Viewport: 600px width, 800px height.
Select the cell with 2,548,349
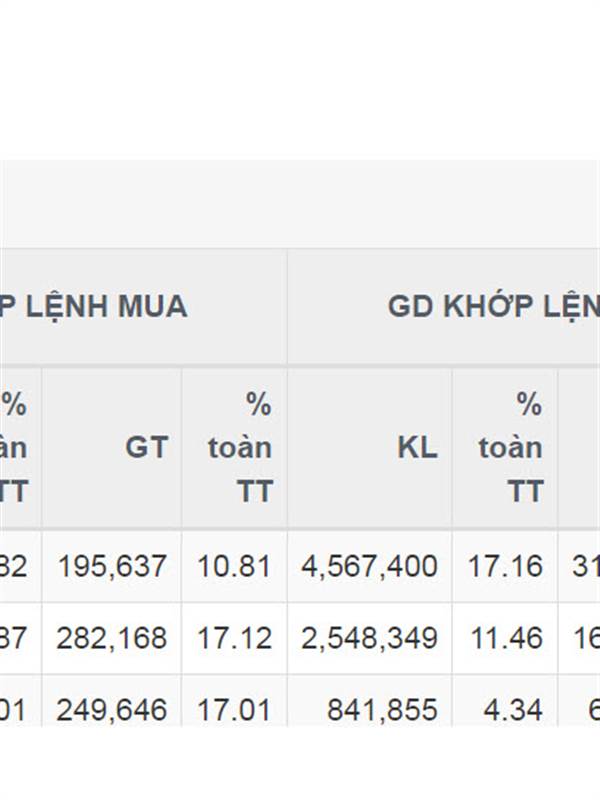click(369, 638)
